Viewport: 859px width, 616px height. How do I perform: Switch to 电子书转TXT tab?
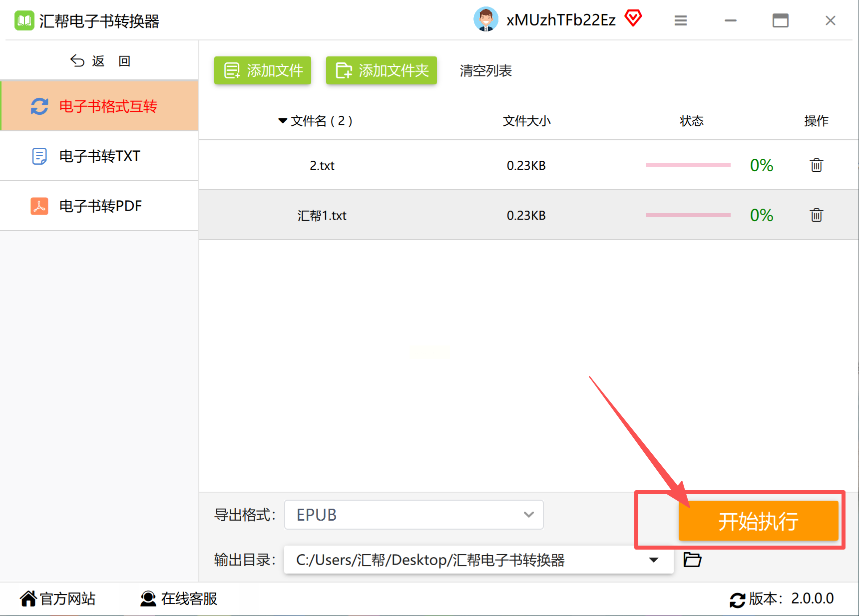(x=99, y=156)
